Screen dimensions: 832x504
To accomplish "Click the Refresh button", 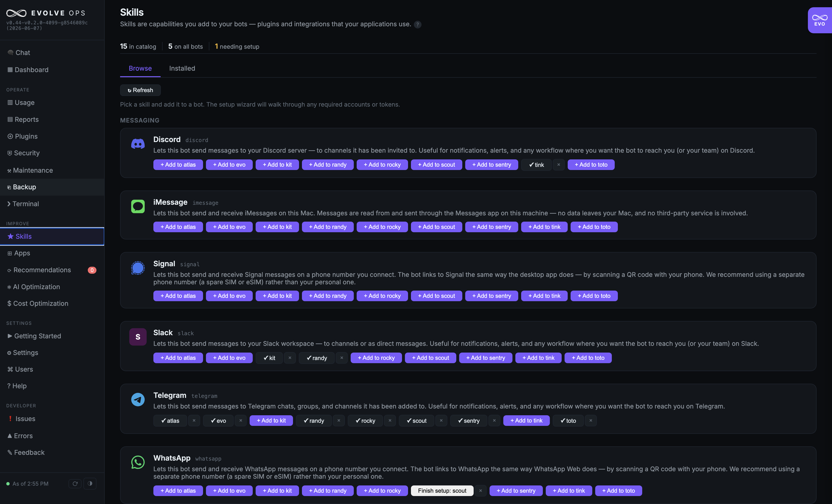I will pyautogui.click(x=140, y=90).
